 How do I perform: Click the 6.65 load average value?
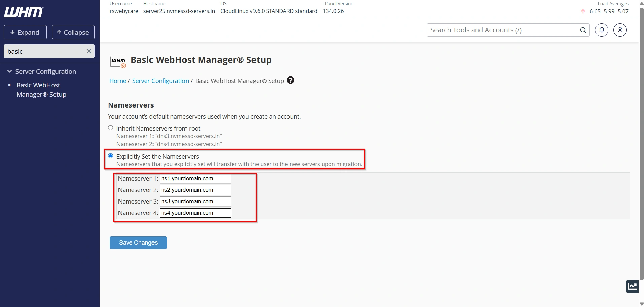point(595,11)
